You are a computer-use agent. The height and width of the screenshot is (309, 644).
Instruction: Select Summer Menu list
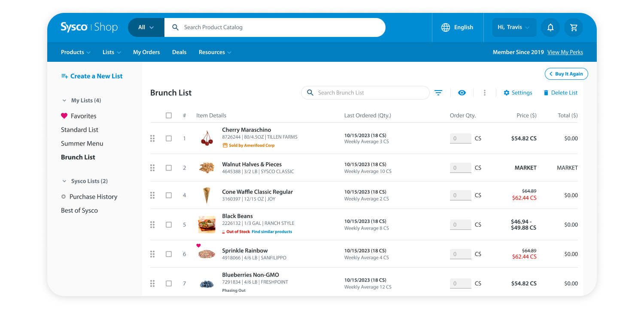[82, 143]
